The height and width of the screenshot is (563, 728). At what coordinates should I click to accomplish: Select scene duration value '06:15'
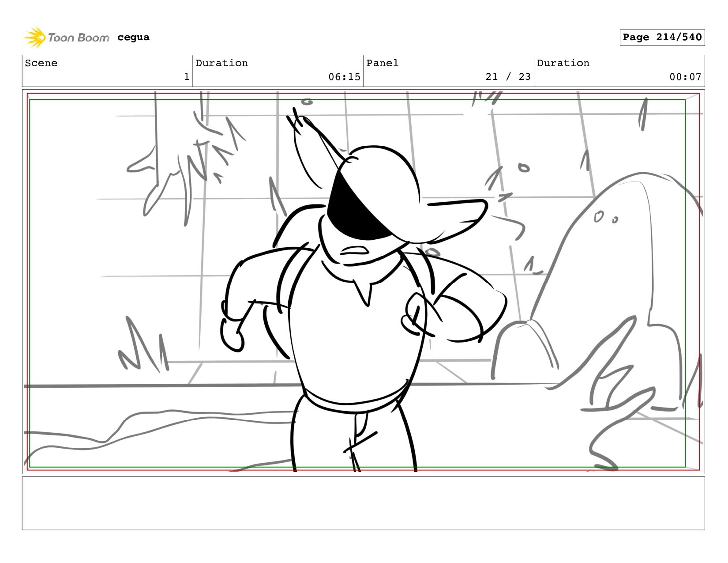click(344, 77)
